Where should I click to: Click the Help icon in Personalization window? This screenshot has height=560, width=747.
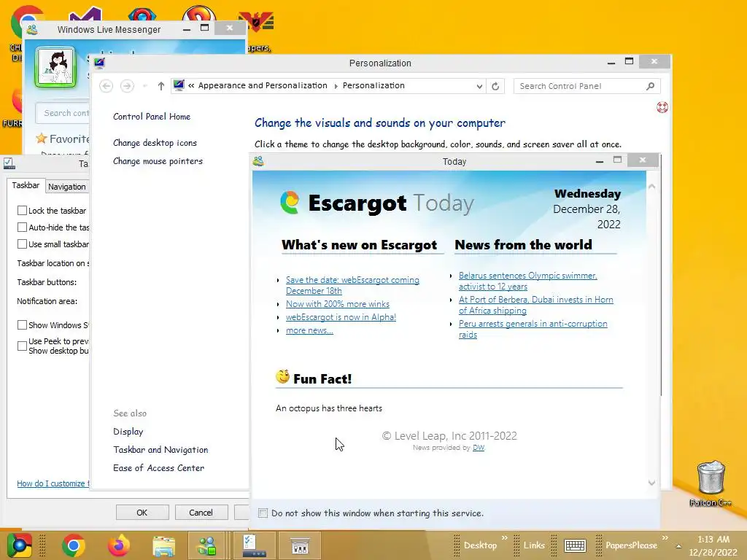[x=662, y=107]
